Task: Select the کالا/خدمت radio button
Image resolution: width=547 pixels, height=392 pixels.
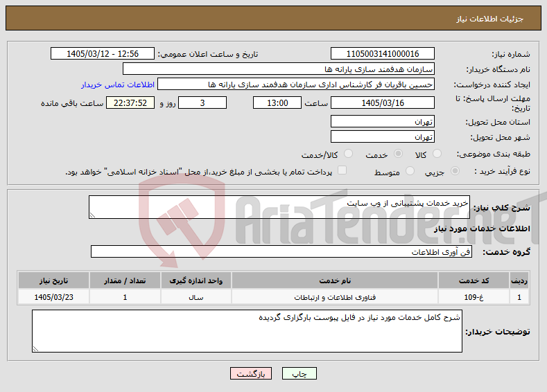Action: click(x=348, y=154)
